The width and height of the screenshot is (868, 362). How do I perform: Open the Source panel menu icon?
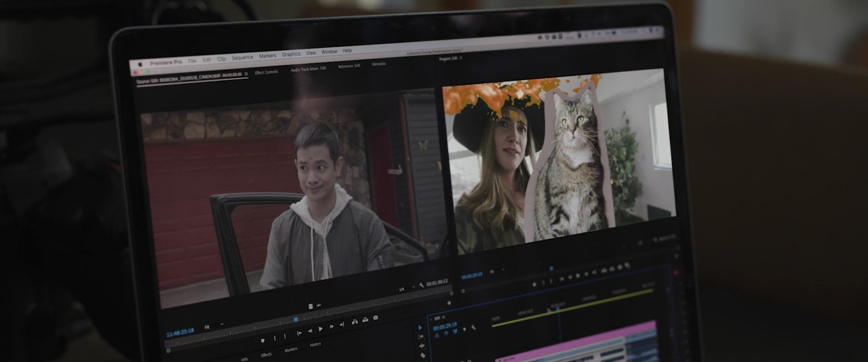click(246, 73)
